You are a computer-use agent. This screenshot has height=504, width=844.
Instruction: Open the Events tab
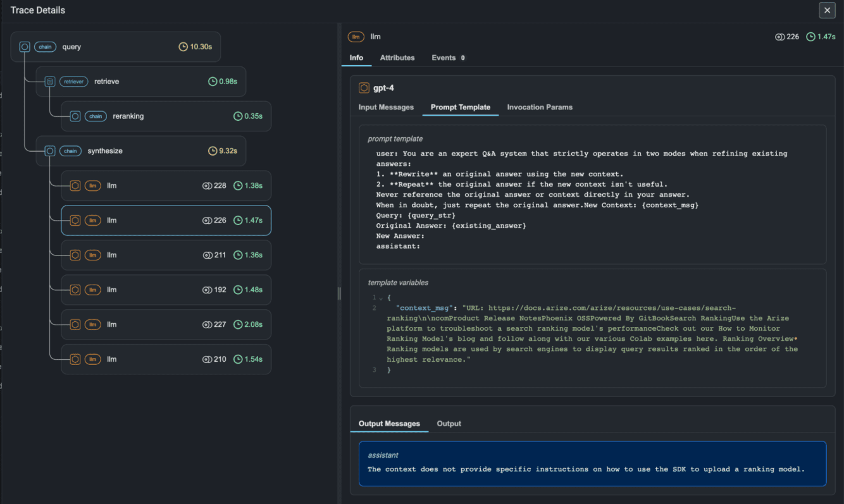point(444,58)
